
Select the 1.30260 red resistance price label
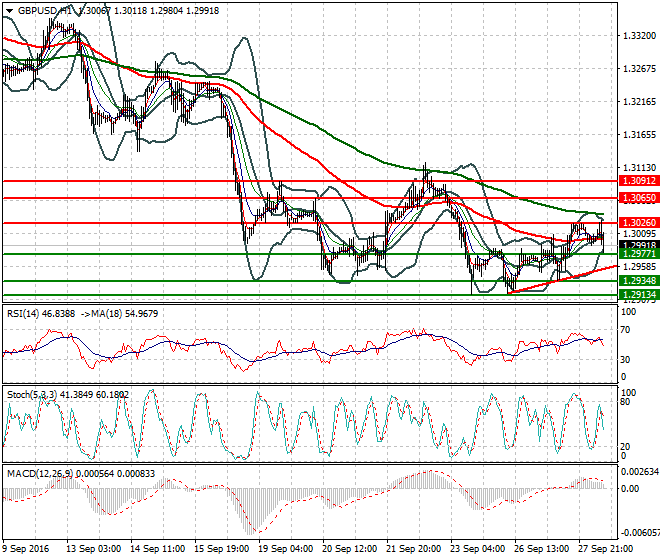point(639,223)
